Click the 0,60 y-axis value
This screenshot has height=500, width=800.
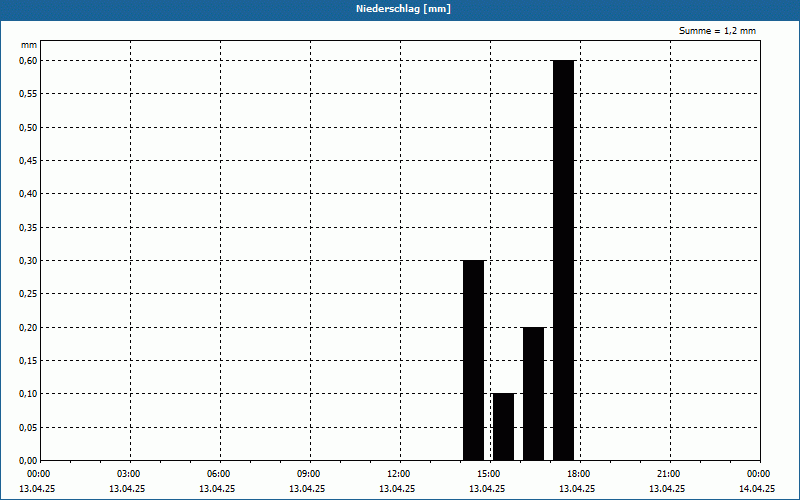pyautogui.click(x=28, y=61)
